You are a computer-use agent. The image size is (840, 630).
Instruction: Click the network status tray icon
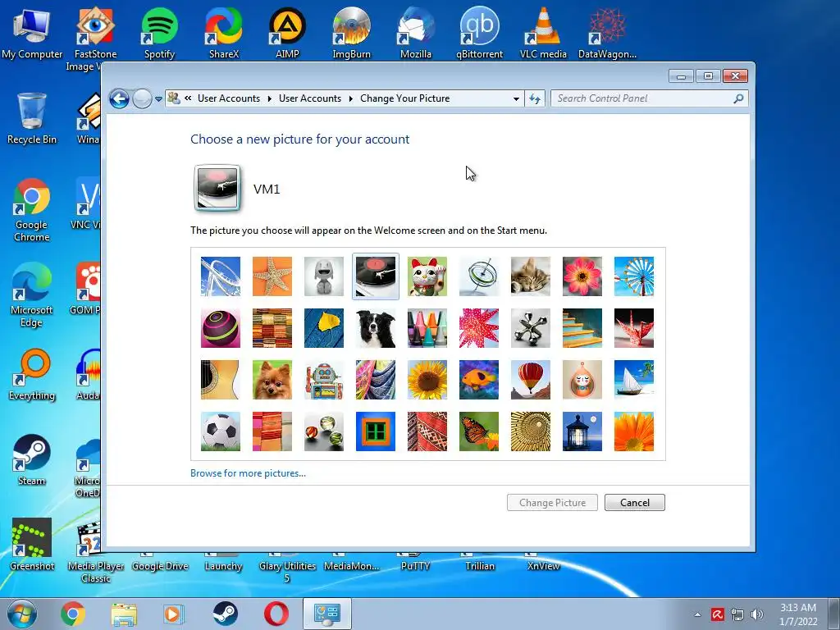[x=737, y=614]
